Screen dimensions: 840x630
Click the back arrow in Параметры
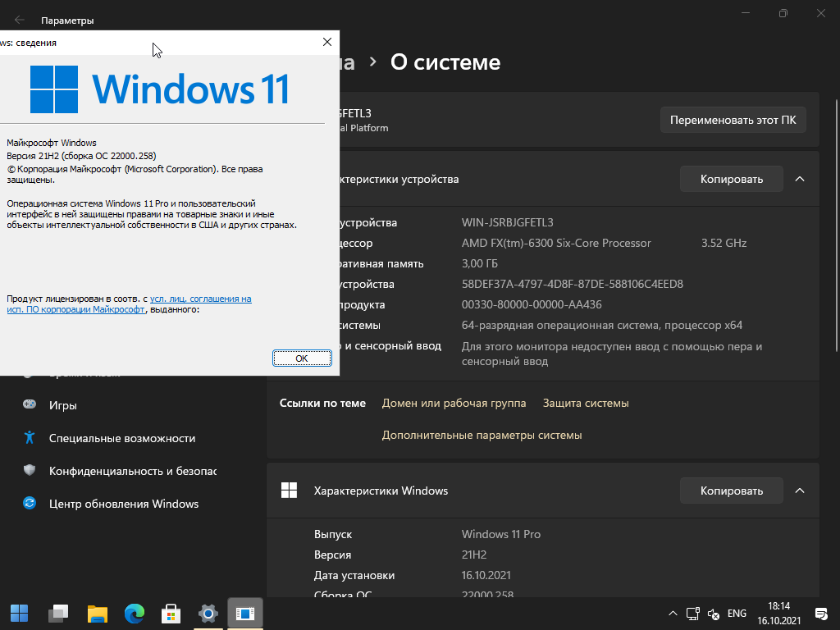(x=20, y=20)
